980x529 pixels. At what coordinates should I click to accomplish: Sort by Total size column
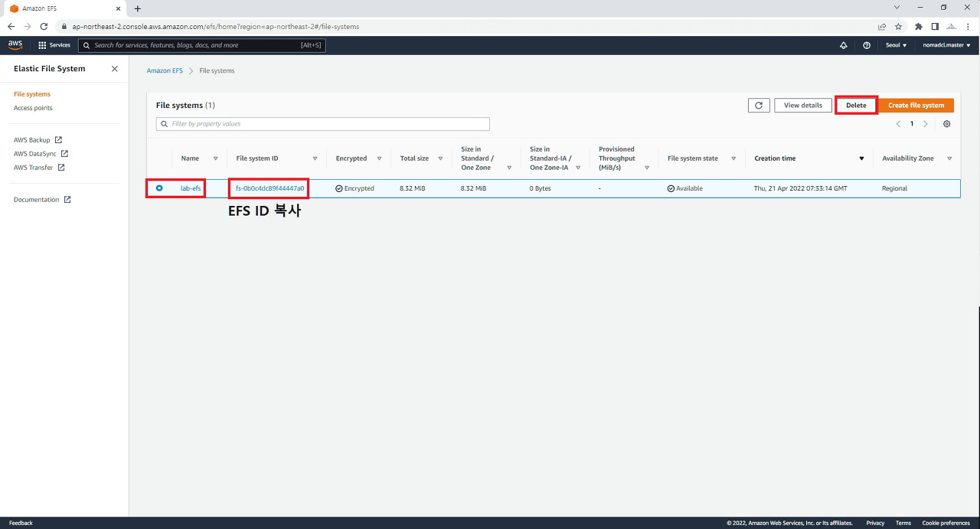pos(440,158)
